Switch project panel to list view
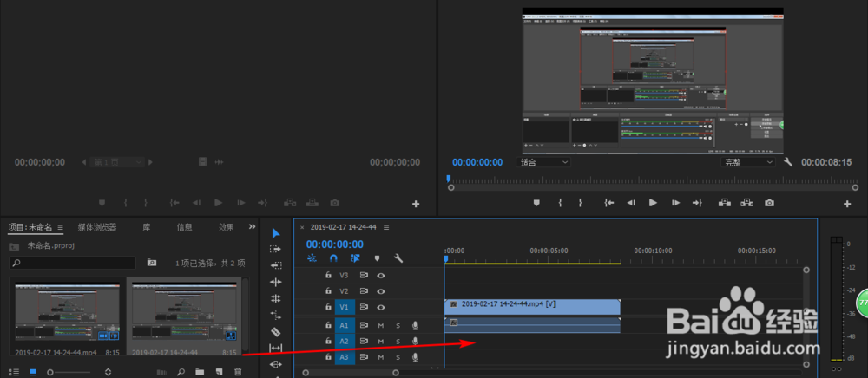Screen dimensions: 868x378 coord(12,372)
